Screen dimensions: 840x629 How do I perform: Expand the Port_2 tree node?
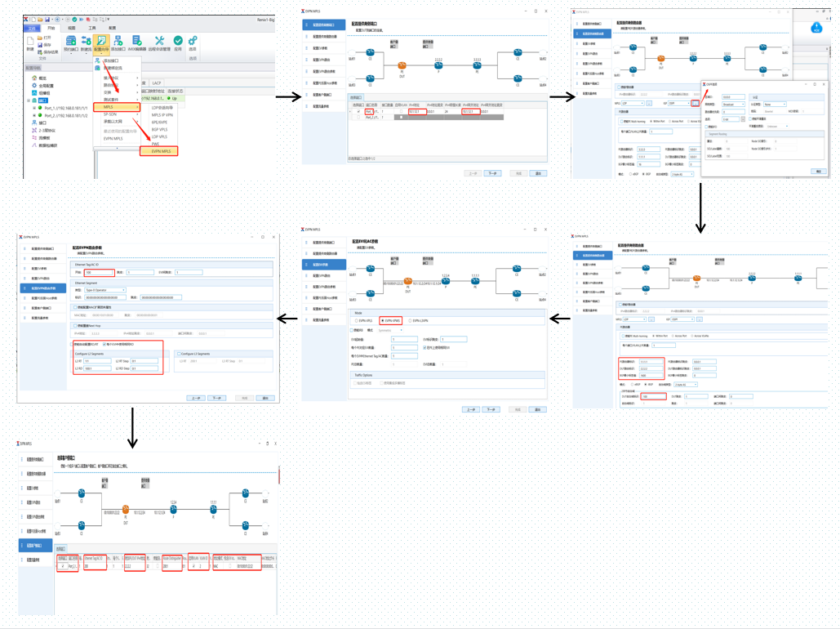34,115
